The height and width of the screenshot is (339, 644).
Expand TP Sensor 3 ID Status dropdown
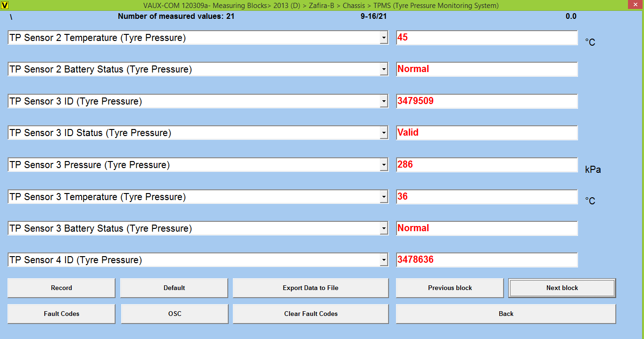[384, 133]
